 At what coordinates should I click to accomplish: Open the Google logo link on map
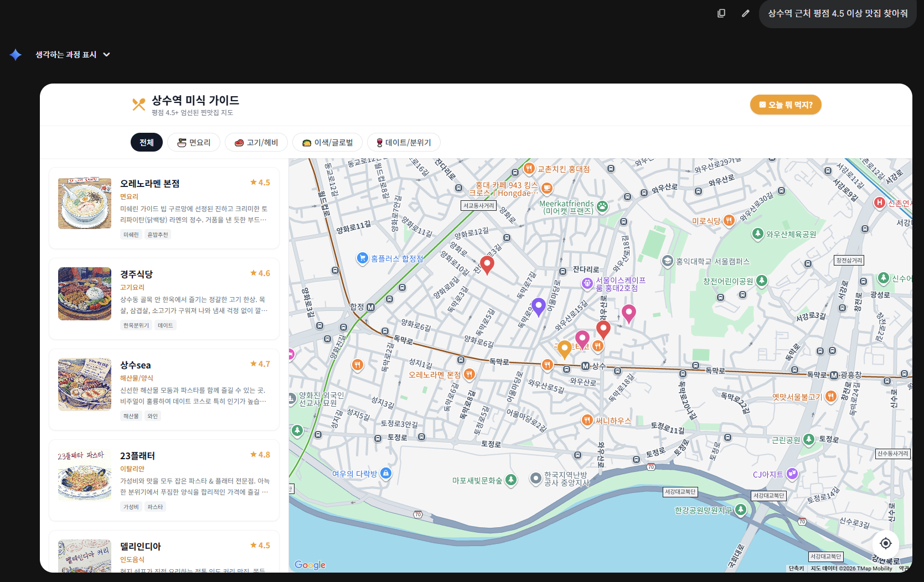pos(310,564)
